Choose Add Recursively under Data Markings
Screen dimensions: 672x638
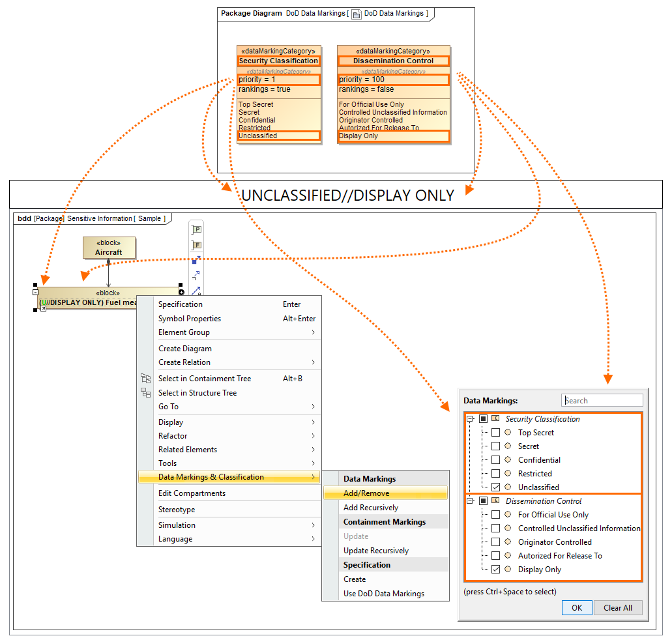(385, 507)
